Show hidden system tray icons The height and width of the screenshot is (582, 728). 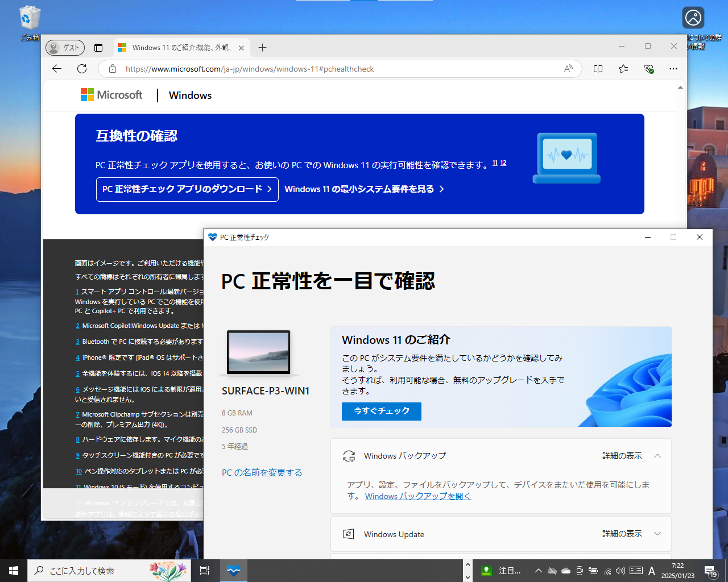[x=538, y=570]
